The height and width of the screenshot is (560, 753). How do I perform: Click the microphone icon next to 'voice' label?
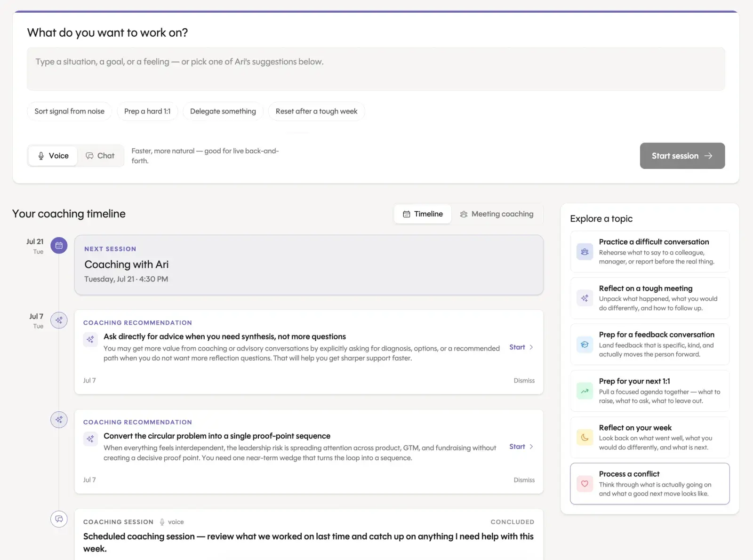click(x=162, y=522)
